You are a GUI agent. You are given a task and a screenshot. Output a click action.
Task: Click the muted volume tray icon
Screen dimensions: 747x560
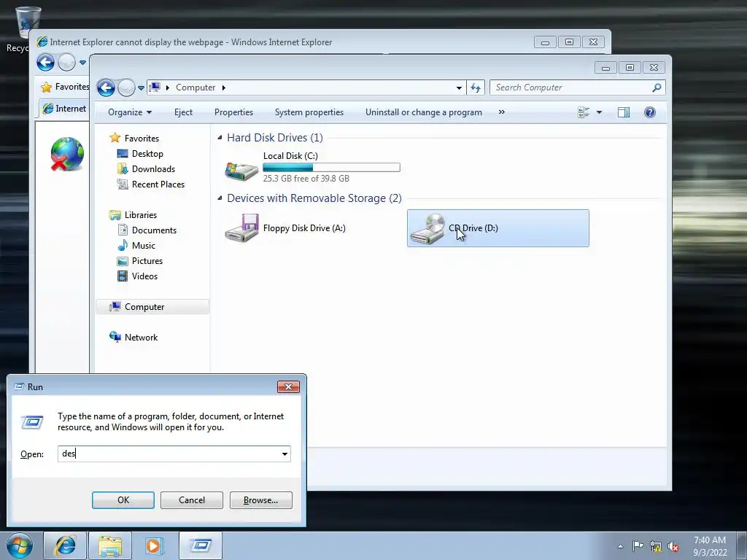673,547
